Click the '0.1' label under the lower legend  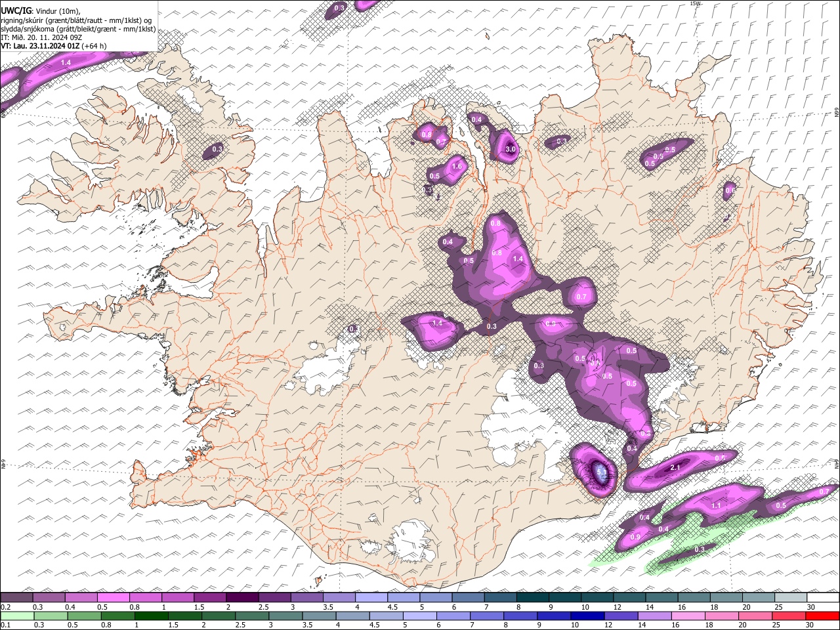[5, 625]
